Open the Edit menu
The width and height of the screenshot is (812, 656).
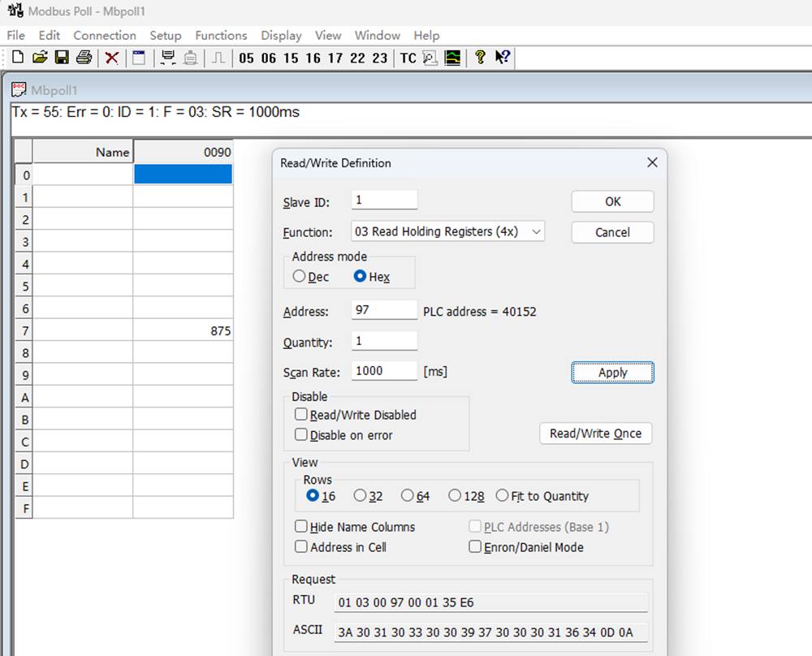click(x=50, y=35)
